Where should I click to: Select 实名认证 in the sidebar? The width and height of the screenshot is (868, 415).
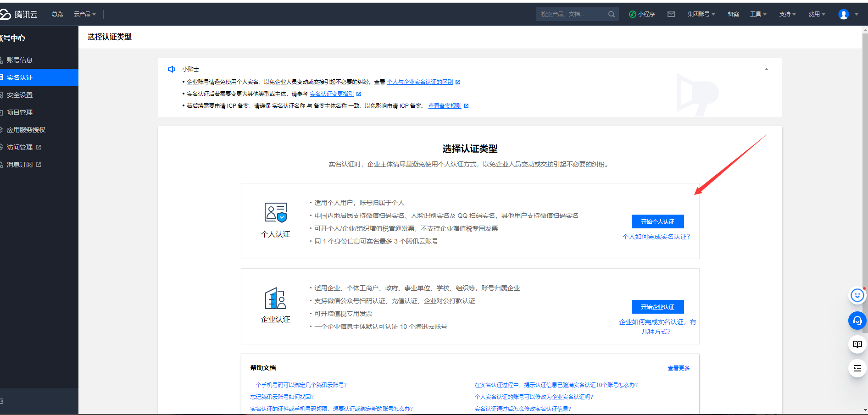point(39,77)
